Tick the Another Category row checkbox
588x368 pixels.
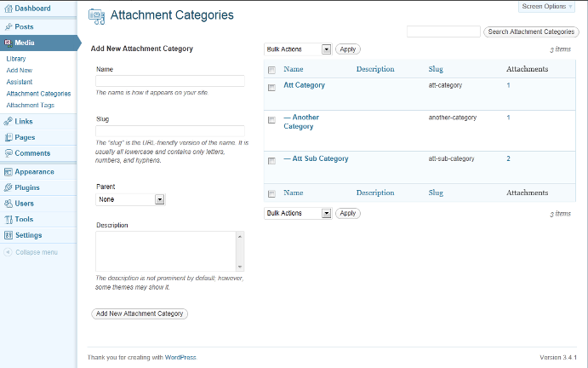pyautogui.click(x=271, y=120)
